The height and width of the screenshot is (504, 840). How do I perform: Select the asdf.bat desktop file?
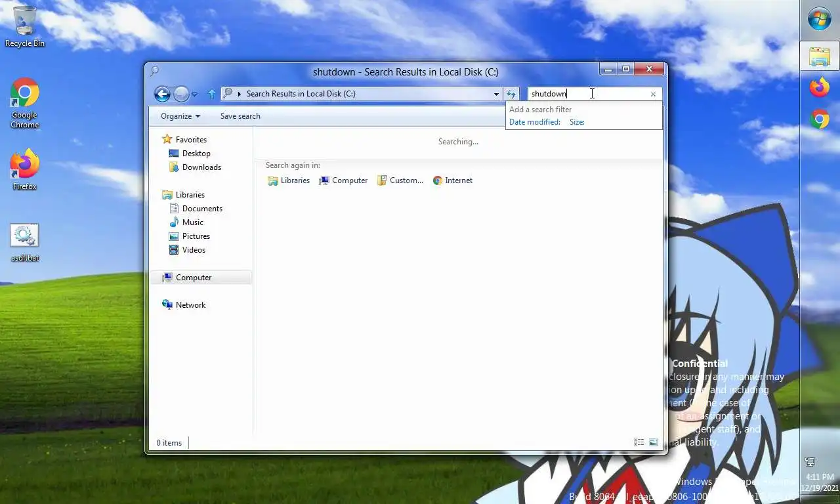point(25,243)
